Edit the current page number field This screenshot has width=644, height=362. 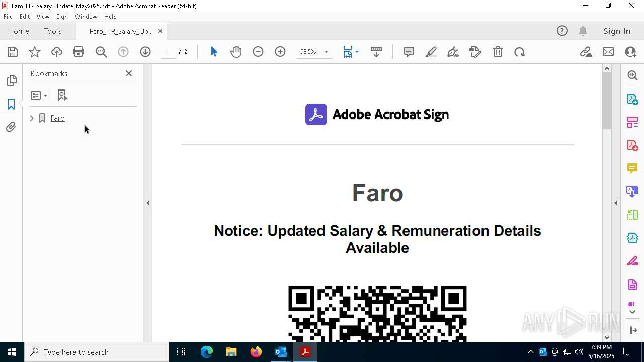(x=168, y=52)
